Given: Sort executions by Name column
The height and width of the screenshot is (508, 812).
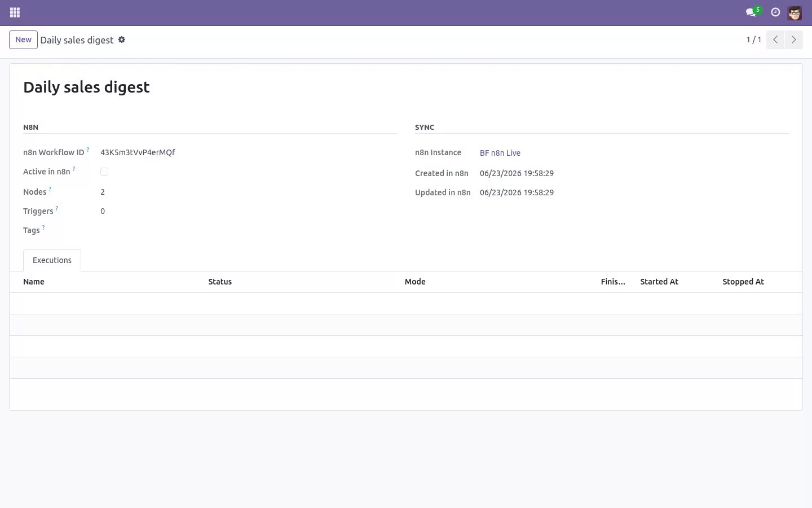Looking at the screenshot, I should click(x=34, y=282).
